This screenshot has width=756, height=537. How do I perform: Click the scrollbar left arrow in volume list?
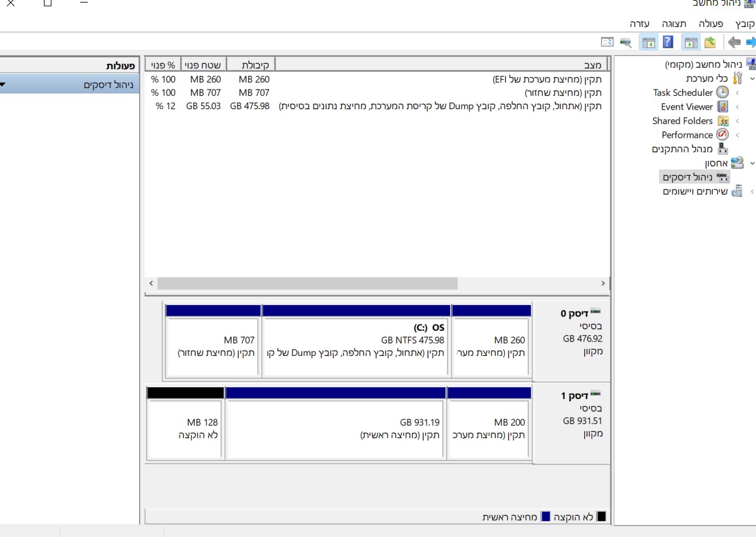151,284
